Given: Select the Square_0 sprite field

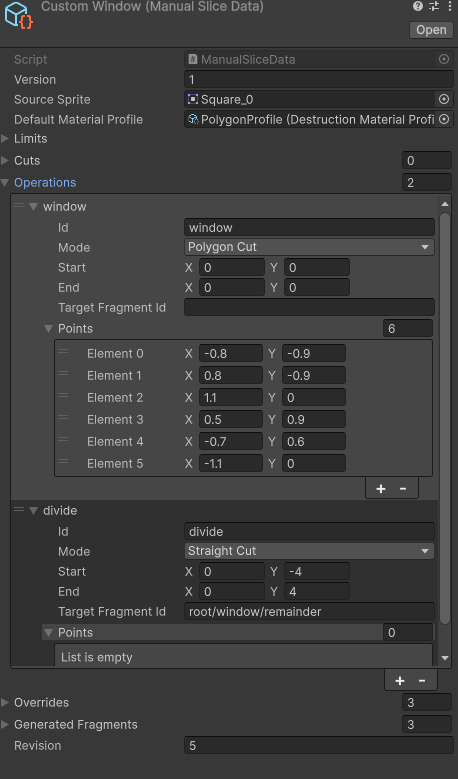Looking at the screenshot, I should click(310, 99).
